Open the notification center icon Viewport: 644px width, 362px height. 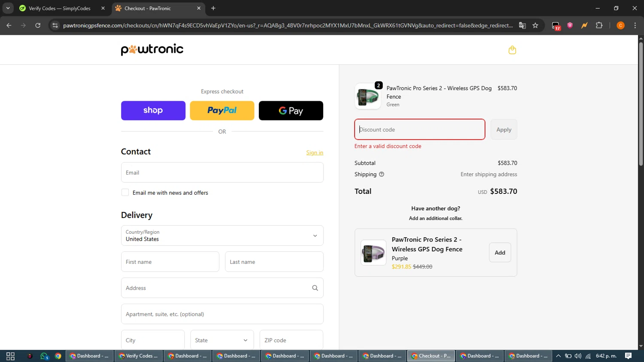click(628, 356)
